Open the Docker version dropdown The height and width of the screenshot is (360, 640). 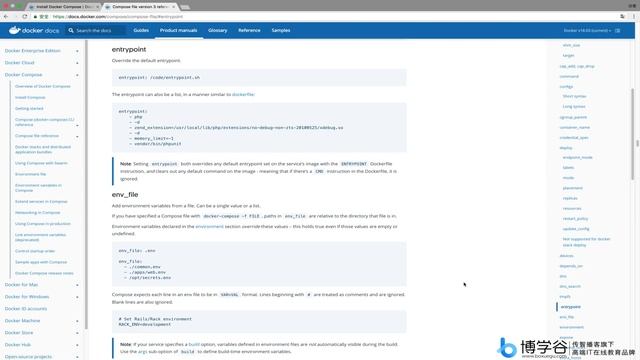point(587,31)
